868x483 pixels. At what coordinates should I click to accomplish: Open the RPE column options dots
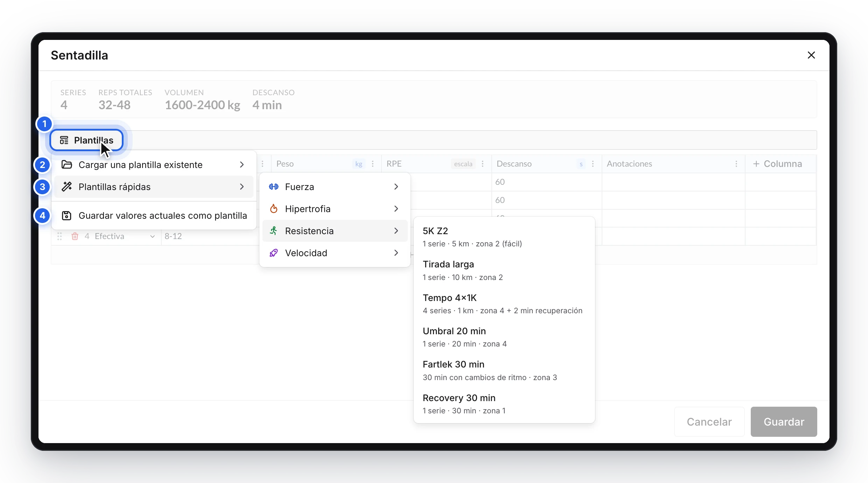pyautogui.click(x=483, y=164)
